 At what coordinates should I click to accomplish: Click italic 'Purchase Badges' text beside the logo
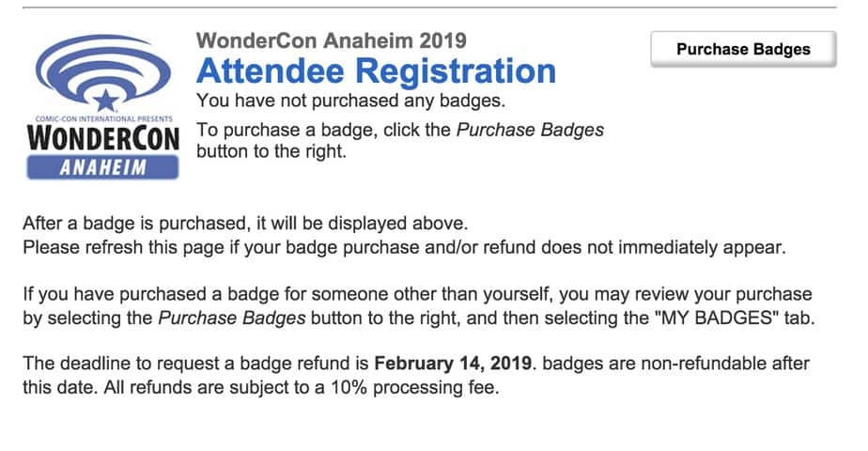[530, 130]
